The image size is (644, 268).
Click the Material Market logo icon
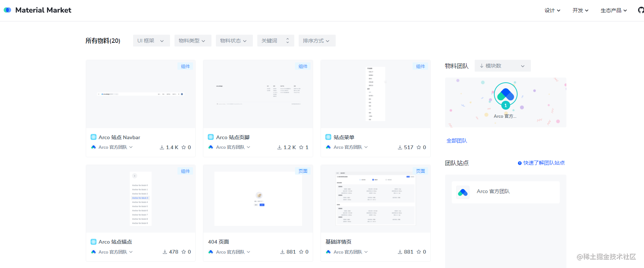coord(7,10)
